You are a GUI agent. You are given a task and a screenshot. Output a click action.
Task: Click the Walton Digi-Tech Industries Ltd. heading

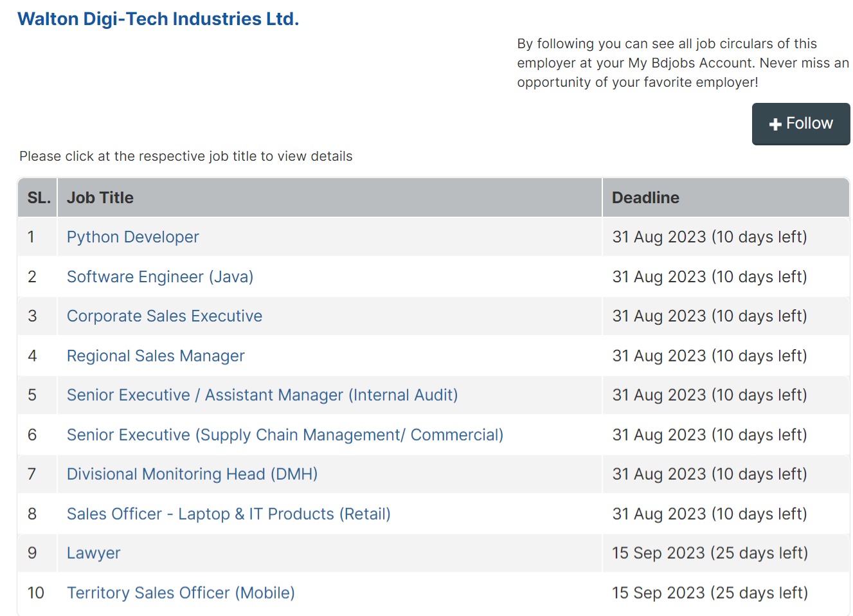click(158, 19)
